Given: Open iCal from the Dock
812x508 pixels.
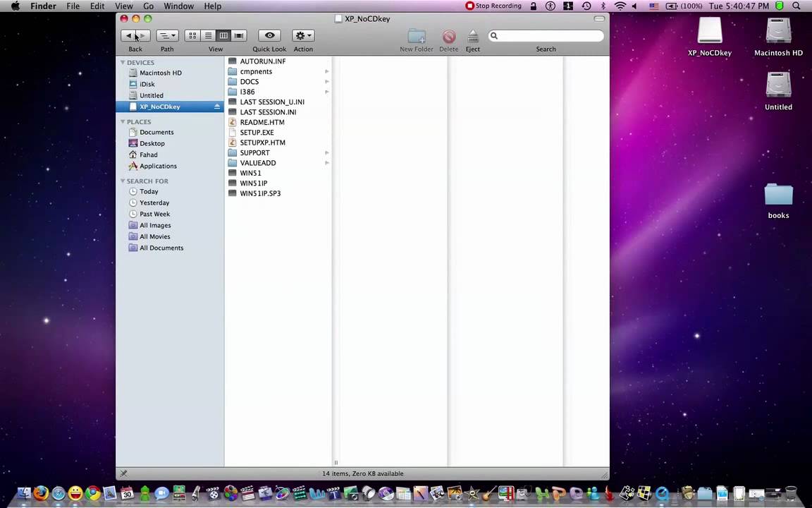Looking at the screenshot, I should pos(127,493).
